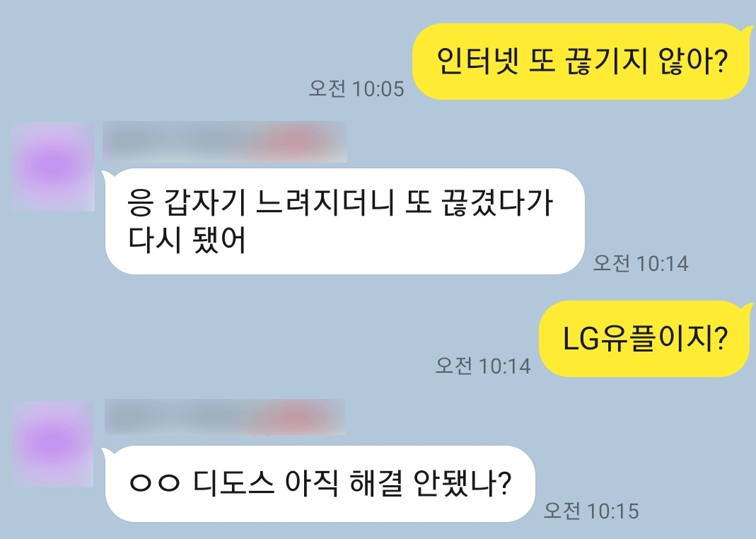Click the 오전 10:14 timestamp beside the LG유플이지 bubble

click(482, 366)
